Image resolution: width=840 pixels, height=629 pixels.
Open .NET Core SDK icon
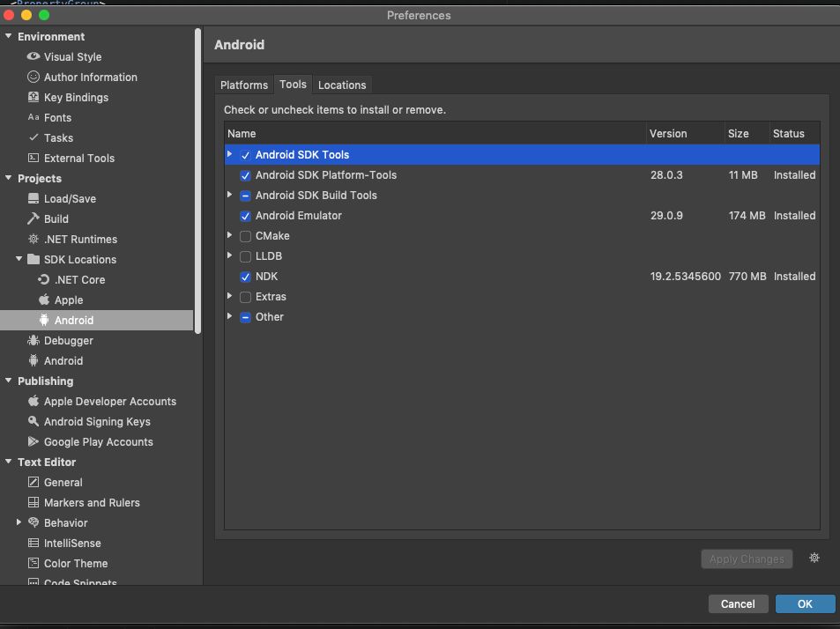pos(44,279)
